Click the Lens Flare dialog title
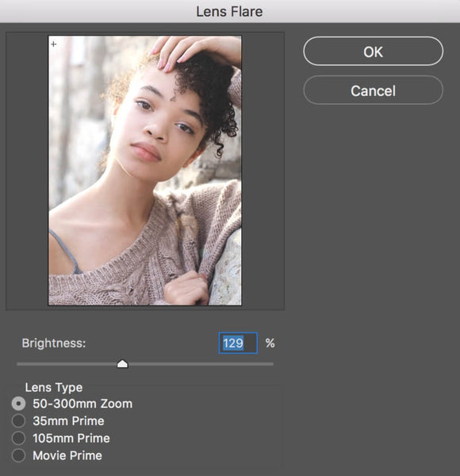The width and height of the screenshot is (460, 476). point(229,12)
